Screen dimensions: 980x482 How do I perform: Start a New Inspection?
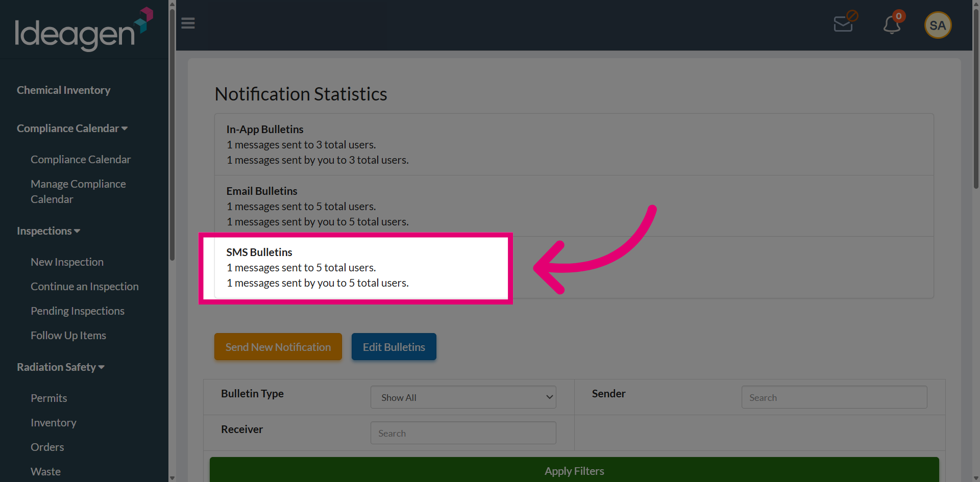(67, 262)
